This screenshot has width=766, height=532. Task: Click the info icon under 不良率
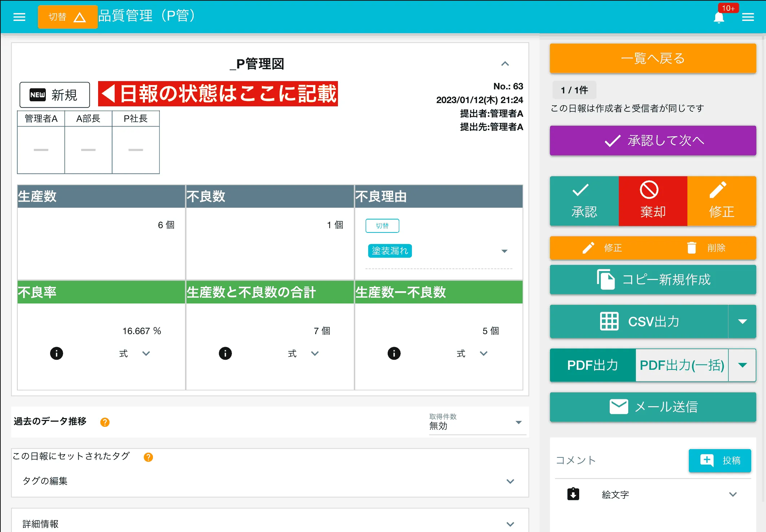(56, 353)
